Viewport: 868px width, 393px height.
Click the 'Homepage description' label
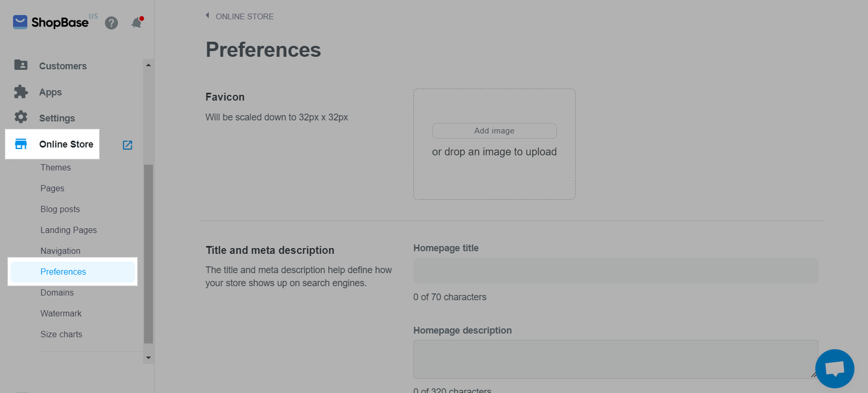pos(462,331)
